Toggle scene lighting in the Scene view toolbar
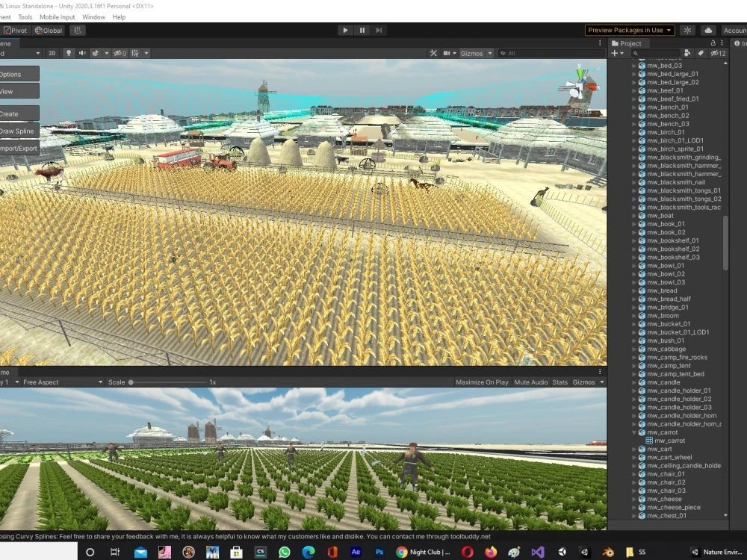Screen dimensions: 747x560 tap(69, 53)
